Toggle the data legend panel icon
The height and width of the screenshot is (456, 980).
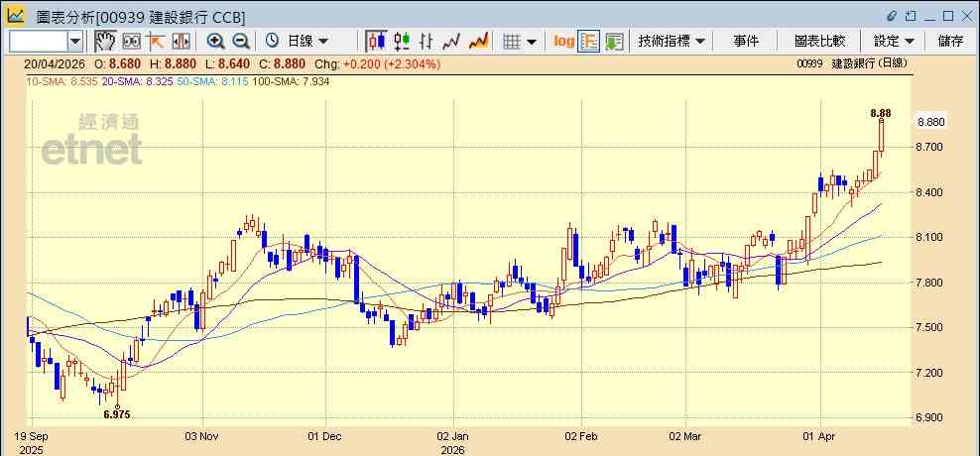tap(589, 42)
